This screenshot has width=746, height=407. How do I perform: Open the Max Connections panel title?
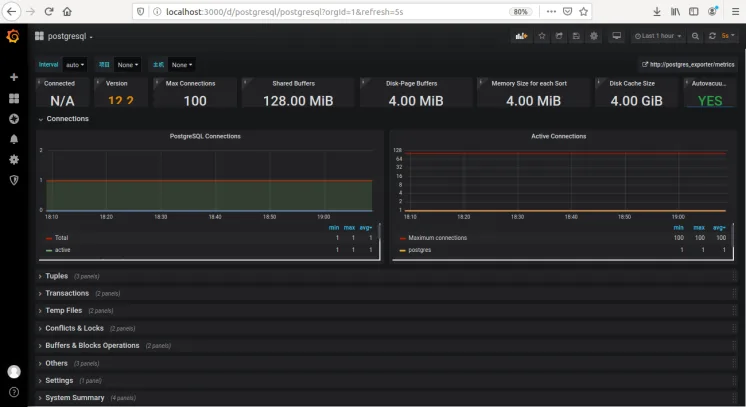190,83
